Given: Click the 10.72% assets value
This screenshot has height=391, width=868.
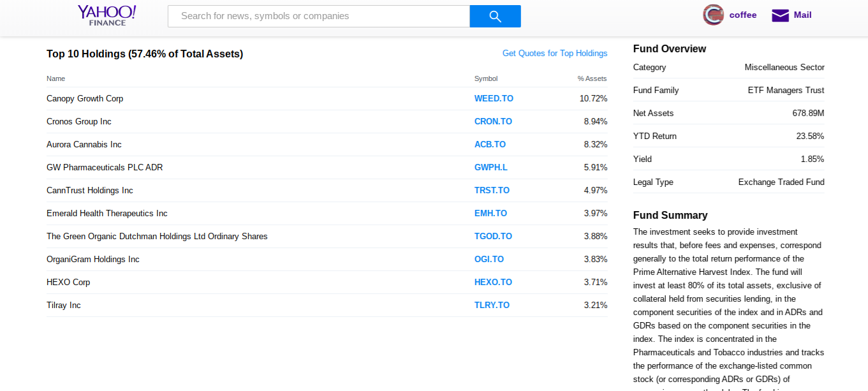Looking at the screenshot, I should (x=593, y=99).
